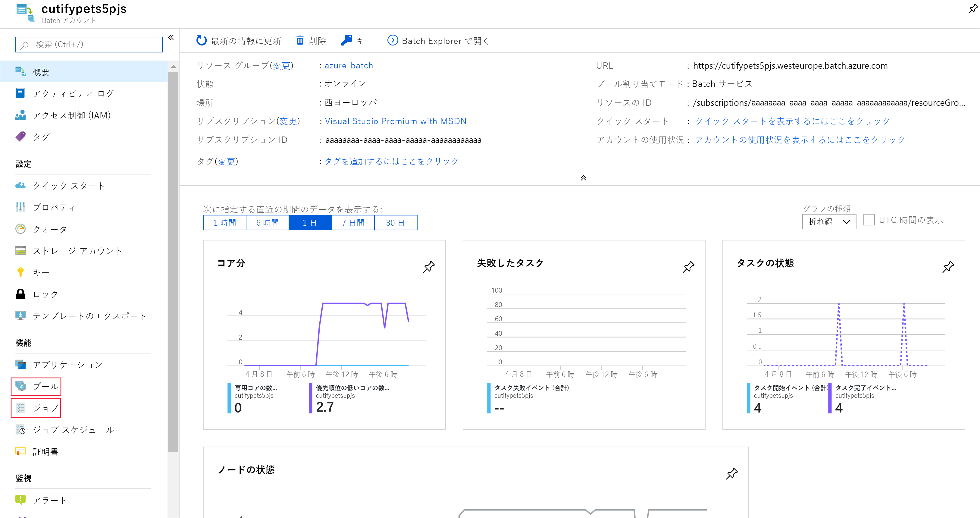
Task: Select the 7 日間 time range
Action: [353, 223]
